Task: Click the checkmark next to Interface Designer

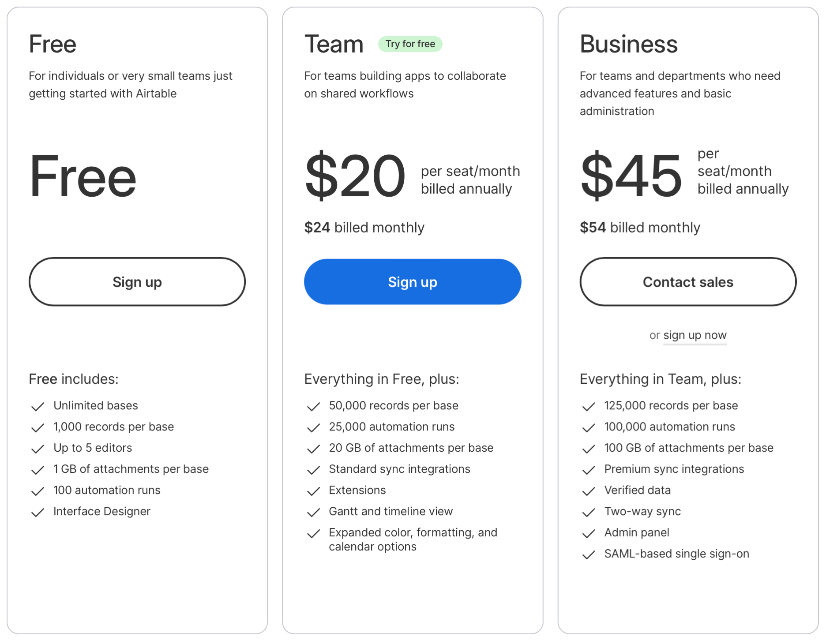Action: (38, 512)
